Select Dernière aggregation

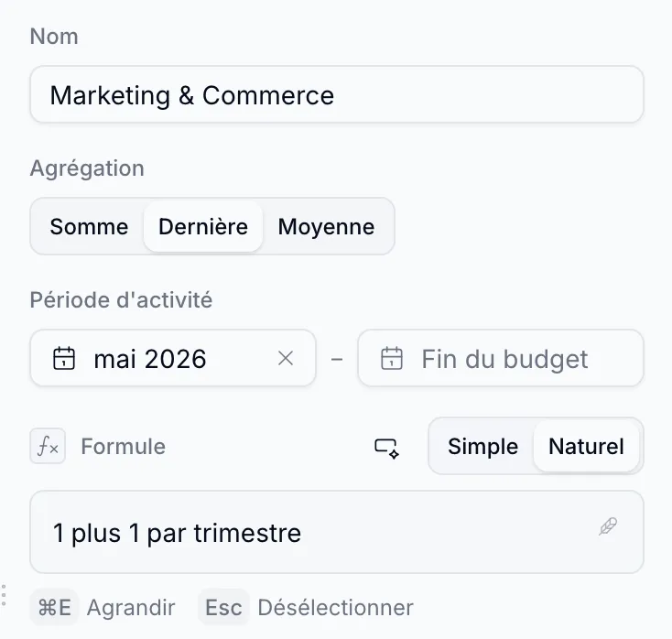pos(203,226)
